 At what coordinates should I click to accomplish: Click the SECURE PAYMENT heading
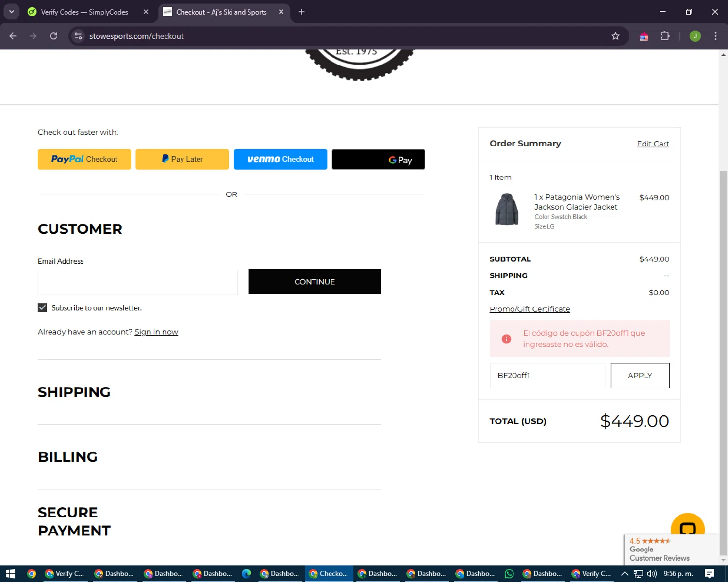[74, 521]
